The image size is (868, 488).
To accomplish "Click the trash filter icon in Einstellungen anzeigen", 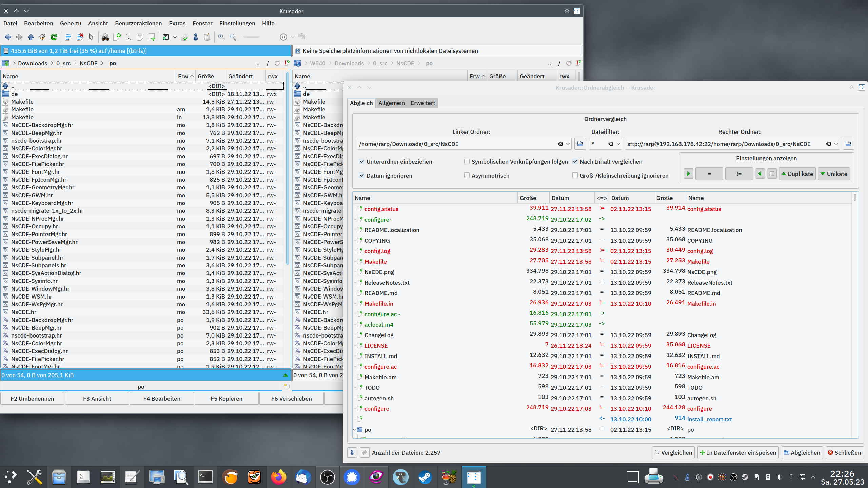I will [x=772, y=174].
